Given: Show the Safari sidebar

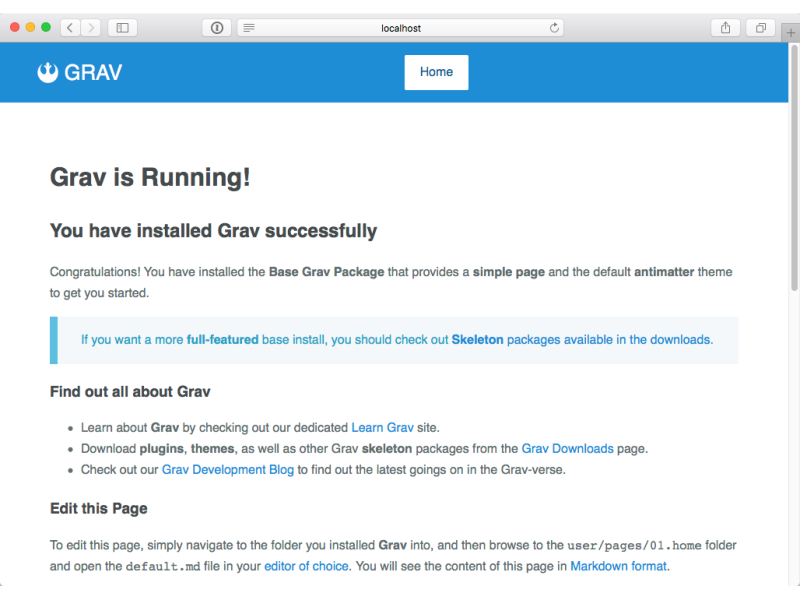Looking at the screenshot, I should click(x=123, y=28).
